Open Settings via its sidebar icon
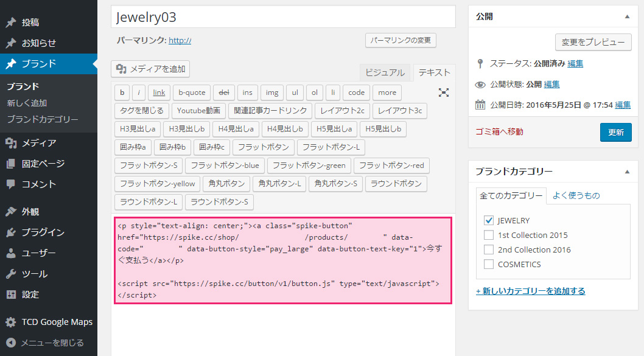The width and height of the screenshot is (644, 356). coord(11,295)
